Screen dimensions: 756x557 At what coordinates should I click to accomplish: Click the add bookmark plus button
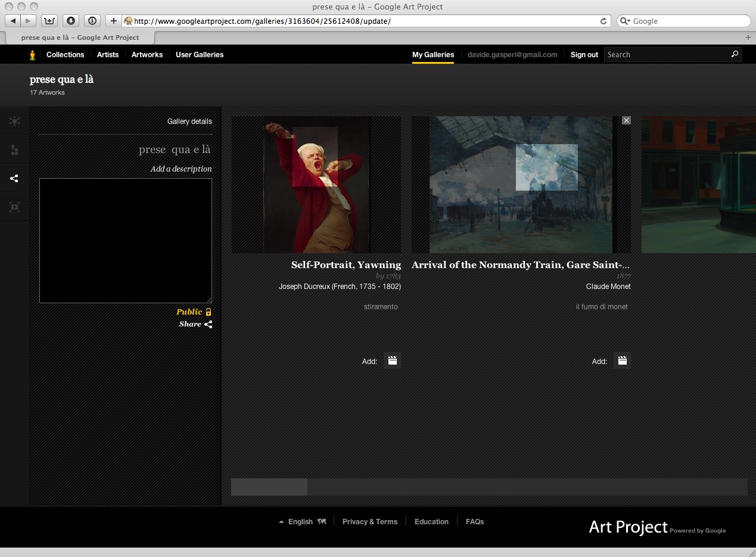click(x=114, y=21)
